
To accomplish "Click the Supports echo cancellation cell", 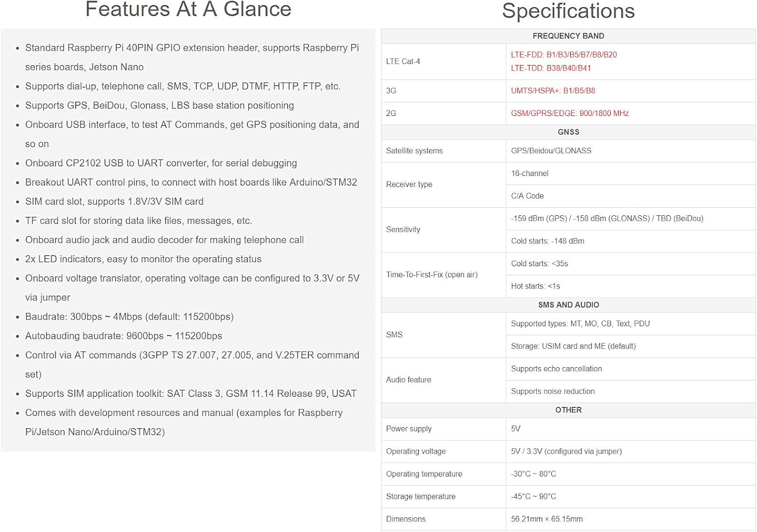I will pyautogui.click(x=556, y=369).
